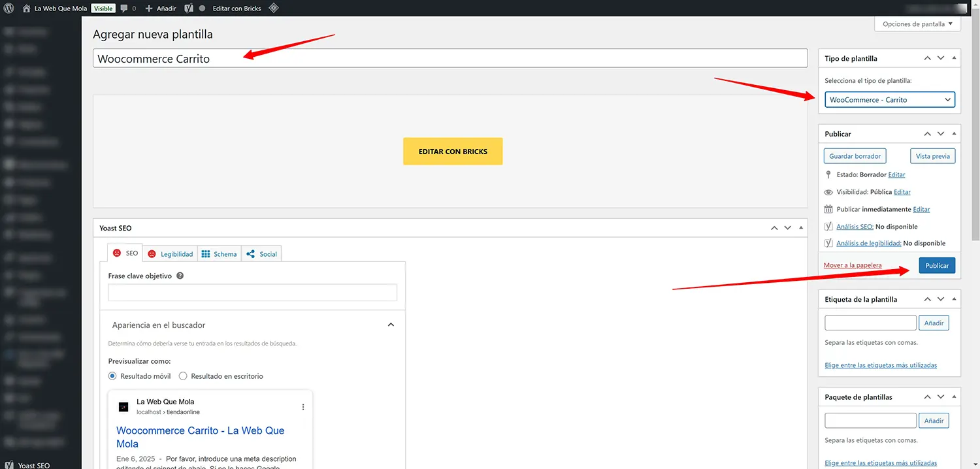Move Tipo de plantilla panel down
Viewport: 980px width, 469px height.
[x=941, y=58]
